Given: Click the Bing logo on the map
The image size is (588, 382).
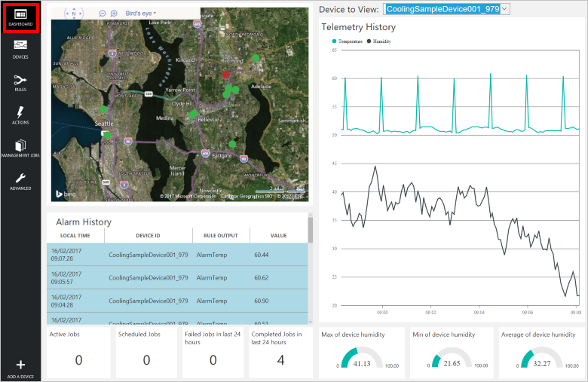Looking at the screenshot, I should [x=64, y=194].
